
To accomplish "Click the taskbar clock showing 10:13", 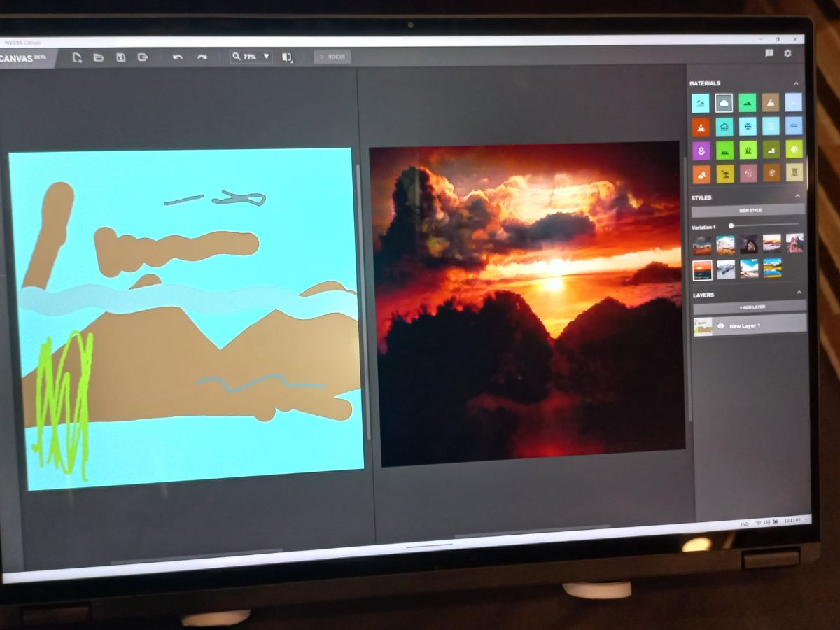I will (793, 521).
